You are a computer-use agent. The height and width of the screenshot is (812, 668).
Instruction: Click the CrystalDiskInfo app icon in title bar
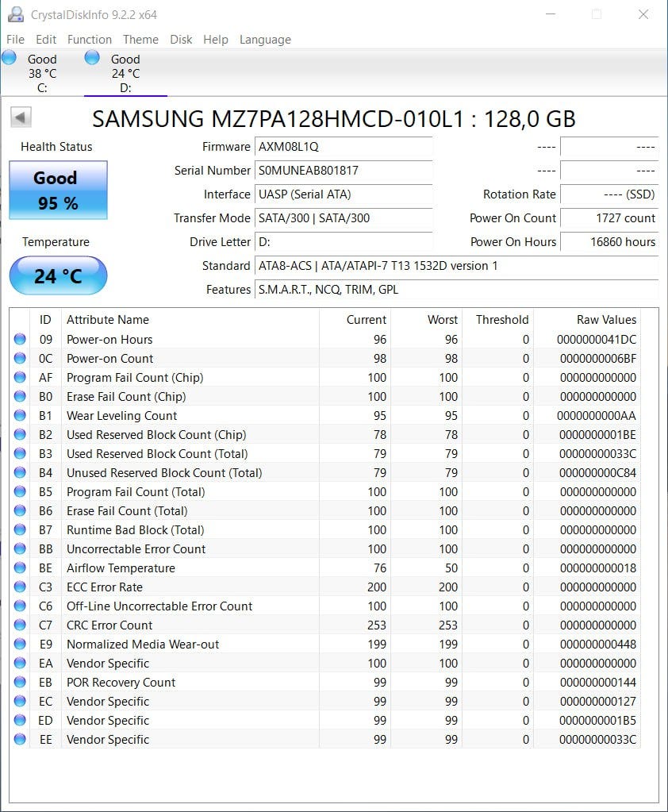coord(16,14)
